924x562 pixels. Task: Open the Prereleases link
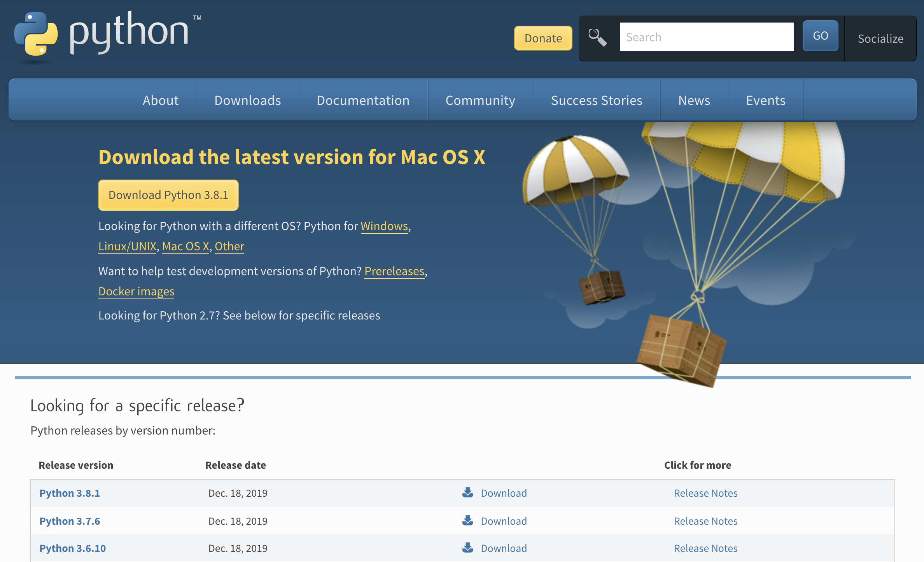click(x=394, y=271)
